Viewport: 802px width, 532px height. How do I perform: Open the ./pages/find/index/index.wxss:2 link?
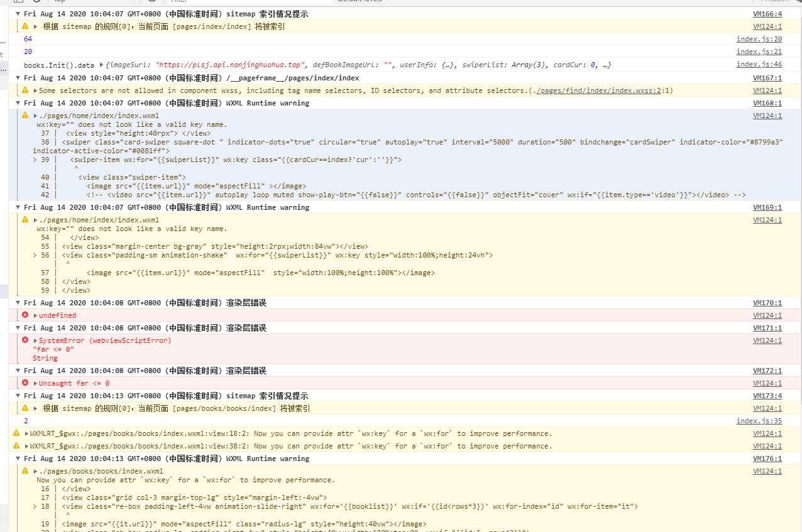click(x=598, y=90)
